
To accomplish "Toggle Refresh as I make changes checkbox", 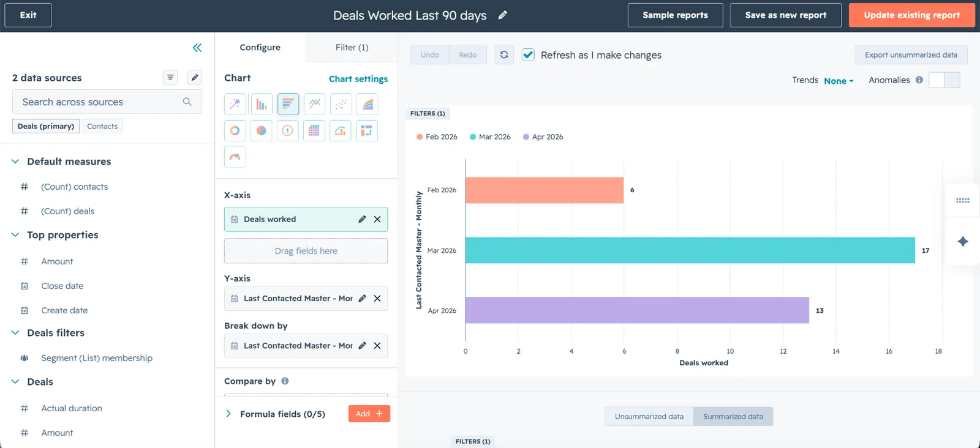I will point(528,54).
